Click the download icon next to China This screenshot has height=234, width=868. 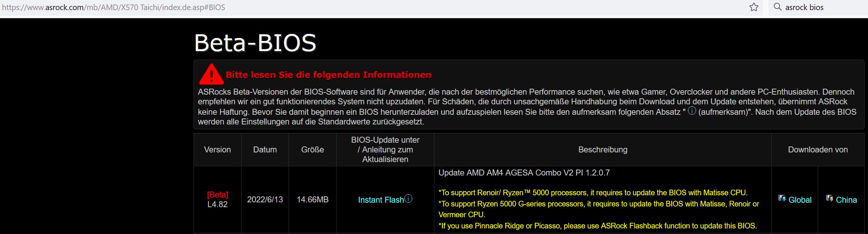pos(830,198)
